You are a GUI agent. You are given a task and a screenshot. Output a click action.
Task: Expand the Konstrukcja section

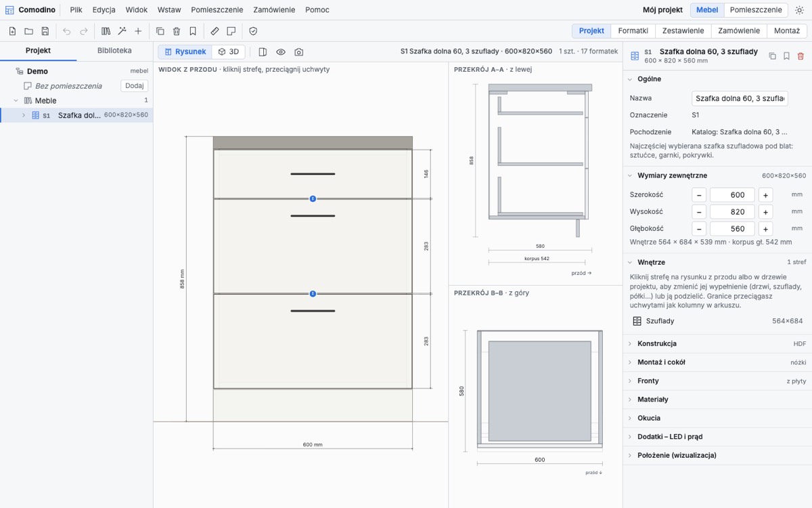(x=717, y=343)
